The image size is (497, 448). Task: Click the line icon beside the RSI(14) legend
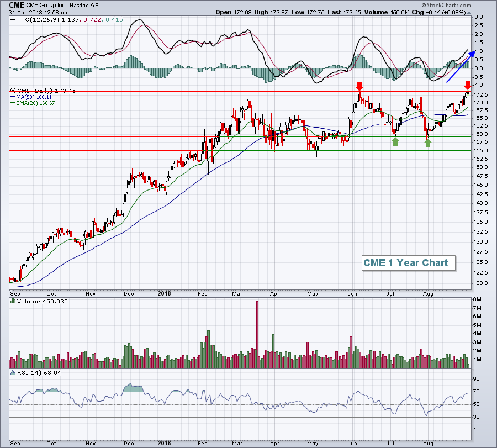[13, 372]
